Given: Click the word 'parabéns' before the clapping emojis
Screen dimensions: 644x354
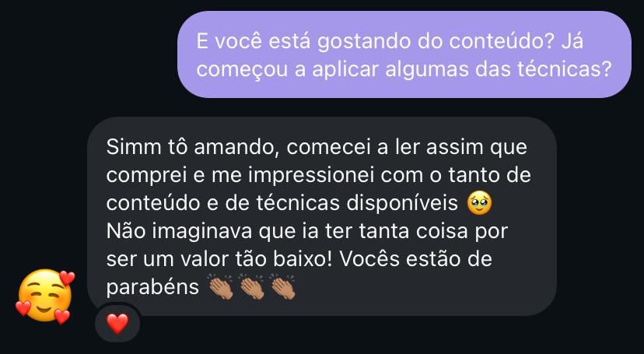Looking at the screenshot, I should [x=152, y=288].
